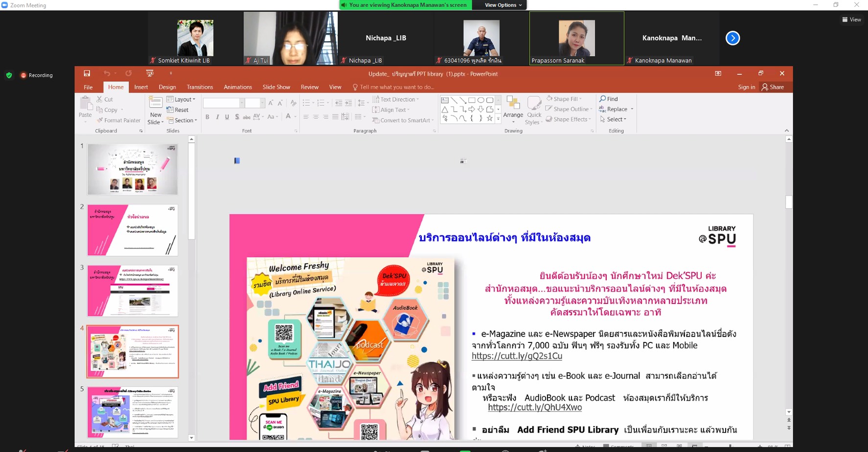Viewport: 868px width, 452px height.
Task: Select slide 2 thumbnail
Action: point(133,230)
